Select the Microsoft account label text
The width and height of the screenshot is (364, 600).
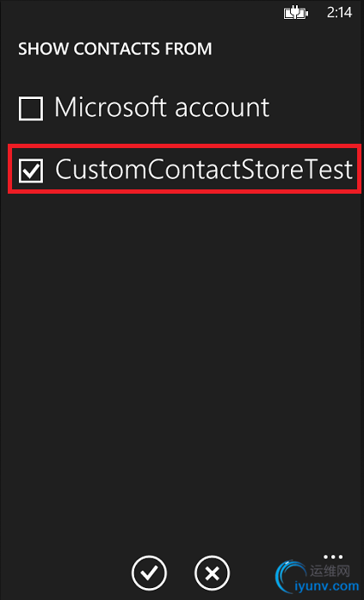(162, 107)
